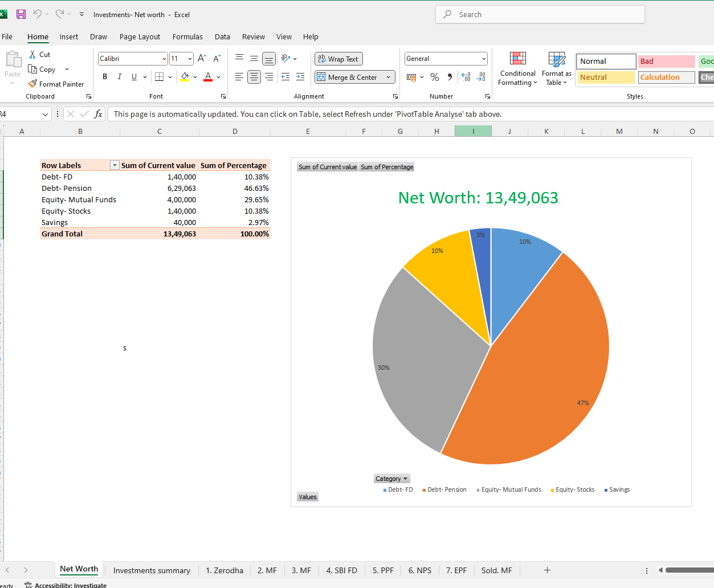Click the Sum of Current value chart button
Screen dimensions: 714x588
pyautogui.click(x=328, y=167)
